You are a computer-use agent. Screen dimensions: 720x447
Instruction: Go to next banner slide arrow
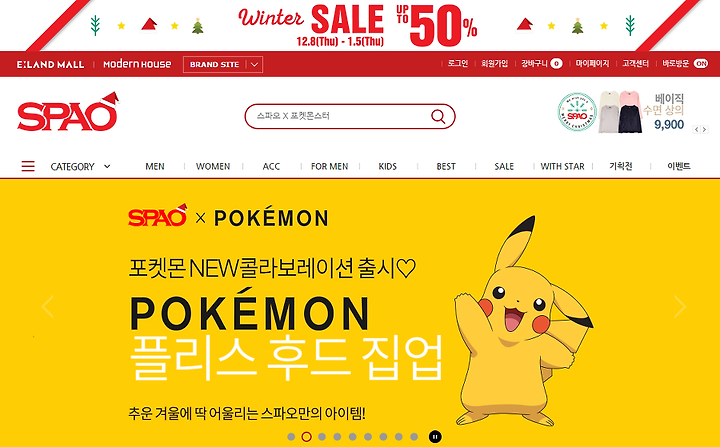pos(680,306)
